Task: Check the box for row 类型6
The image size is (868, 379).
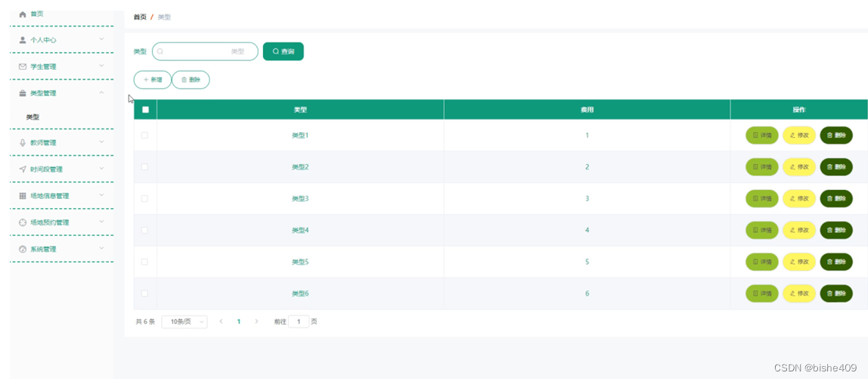Action: 144,293
